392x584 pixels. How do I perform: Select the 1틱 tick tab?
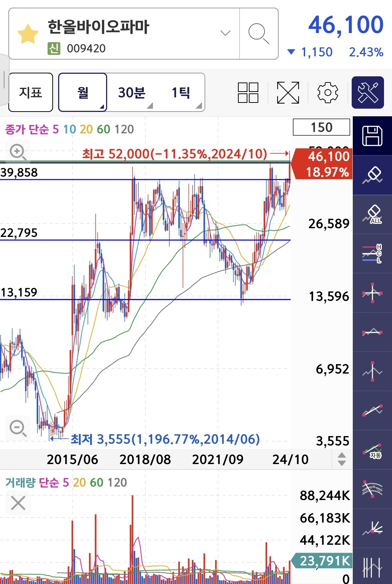coord(181,92)
